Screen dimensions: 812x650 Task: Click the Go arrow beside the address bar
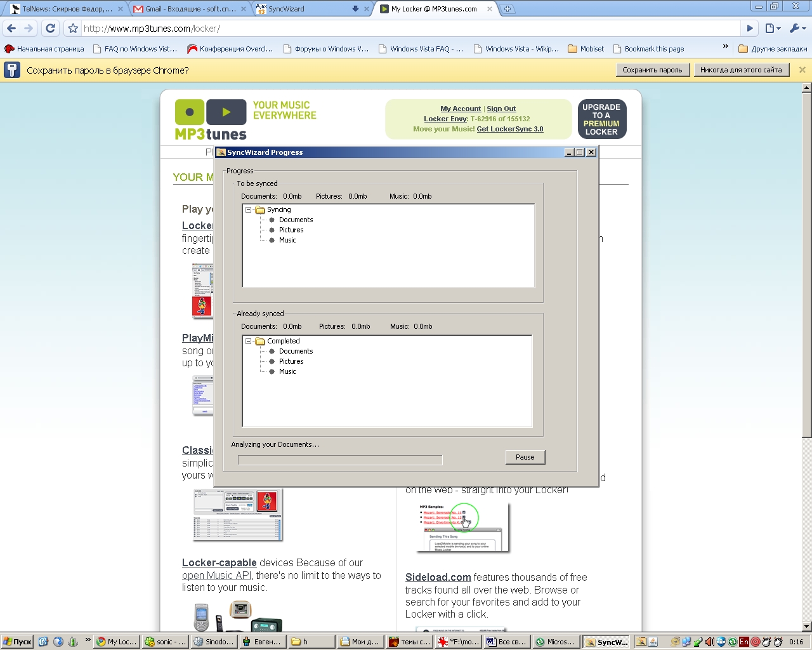750,29
